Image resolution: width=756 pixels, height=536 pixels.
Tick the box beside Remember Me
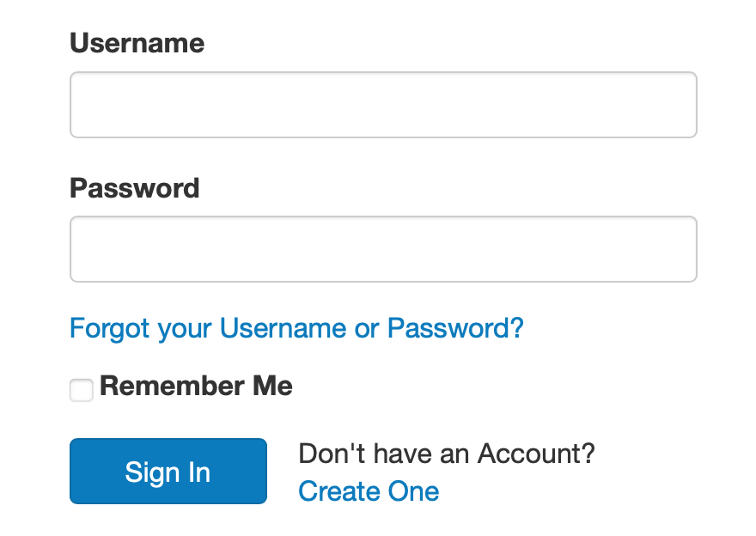point(82,390)
